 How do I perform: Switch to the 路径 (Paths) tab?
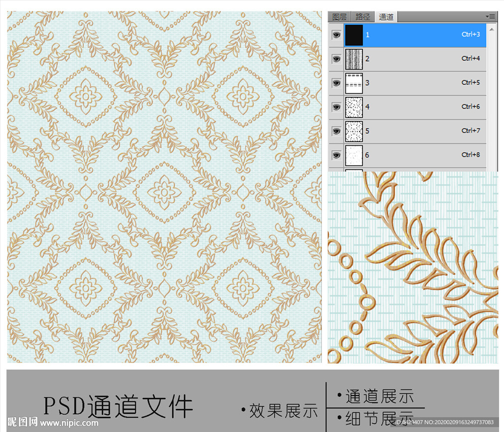pyautogui.click(x=363, y=17)
